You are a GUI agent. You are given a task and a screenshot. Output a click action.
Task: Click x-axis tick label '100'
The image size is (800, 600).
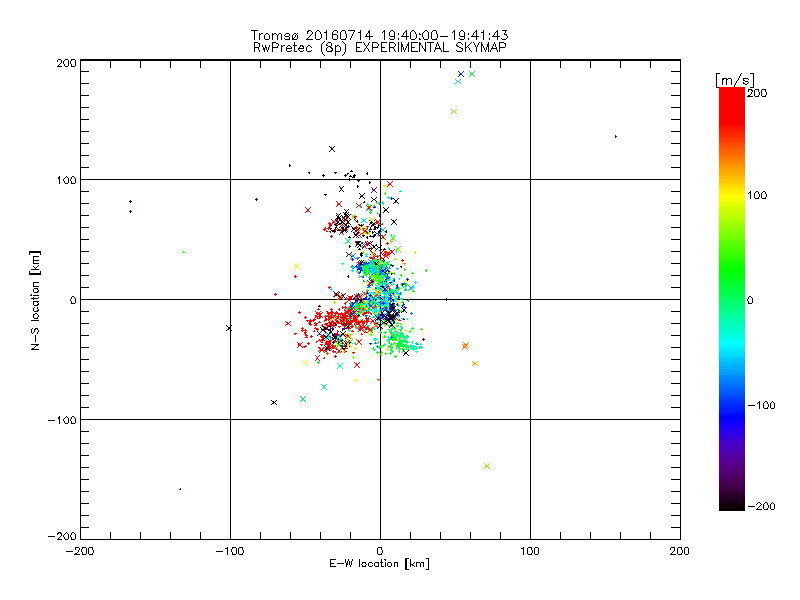(530, 551)
